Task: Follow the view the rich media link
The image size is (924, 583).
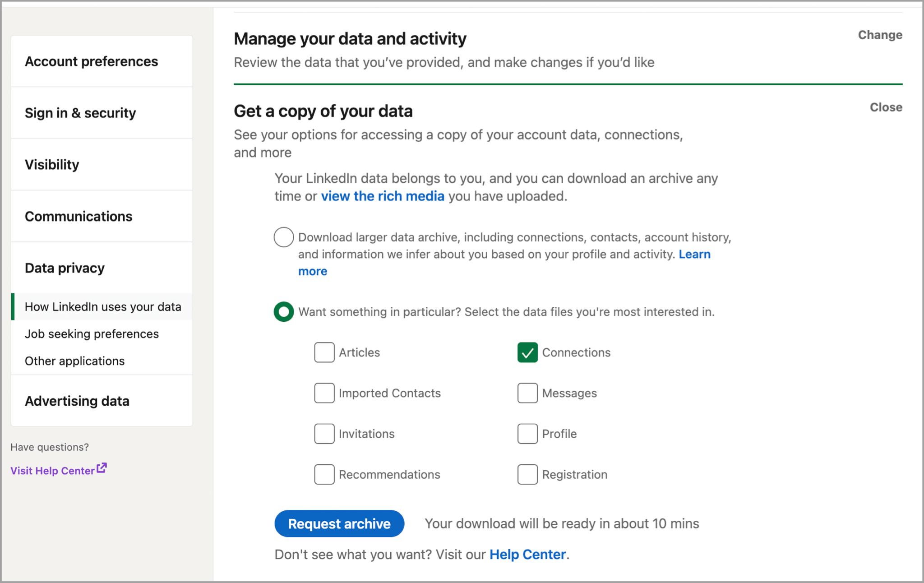Action: [x=383, y=196]
